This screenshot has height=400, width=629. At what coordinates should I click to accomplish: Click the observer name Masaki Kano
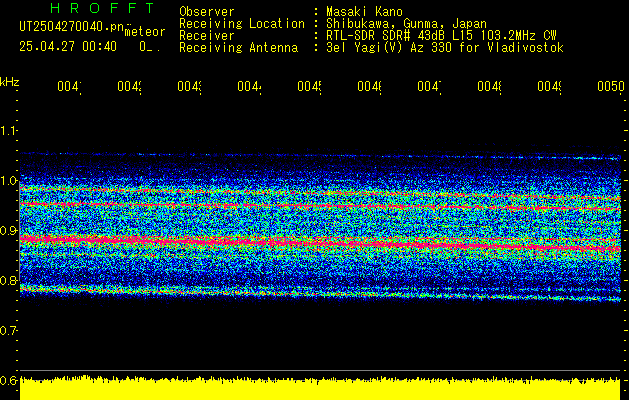pyautogui.click(x=364, y=11)
